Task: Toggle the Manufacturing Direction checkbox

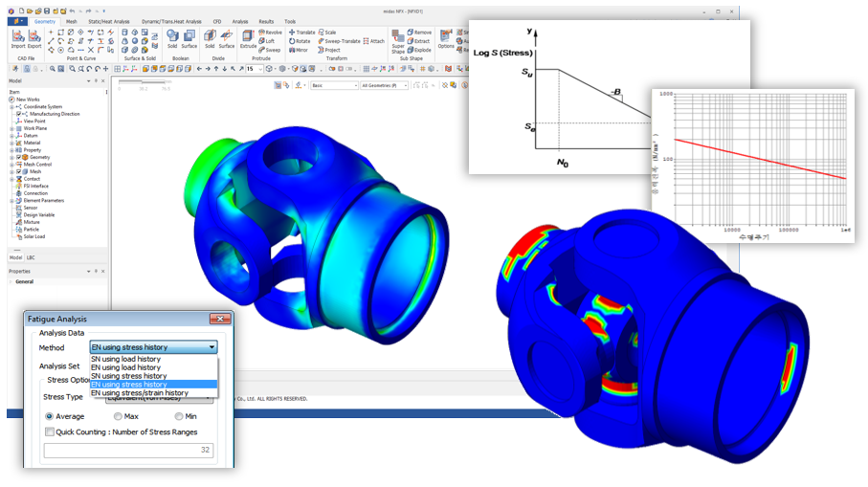Action: 19,114
